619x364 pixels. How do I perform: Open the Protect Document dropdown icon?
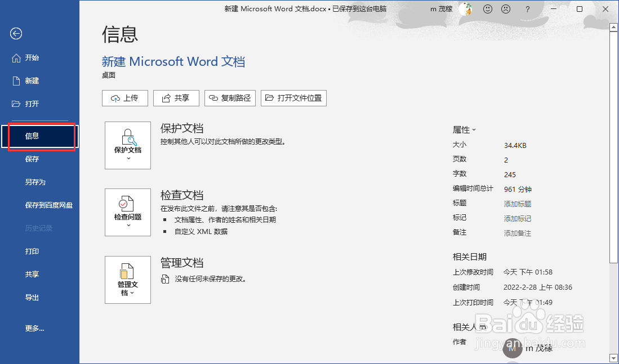pyautogui.click(x=128, y=145)
